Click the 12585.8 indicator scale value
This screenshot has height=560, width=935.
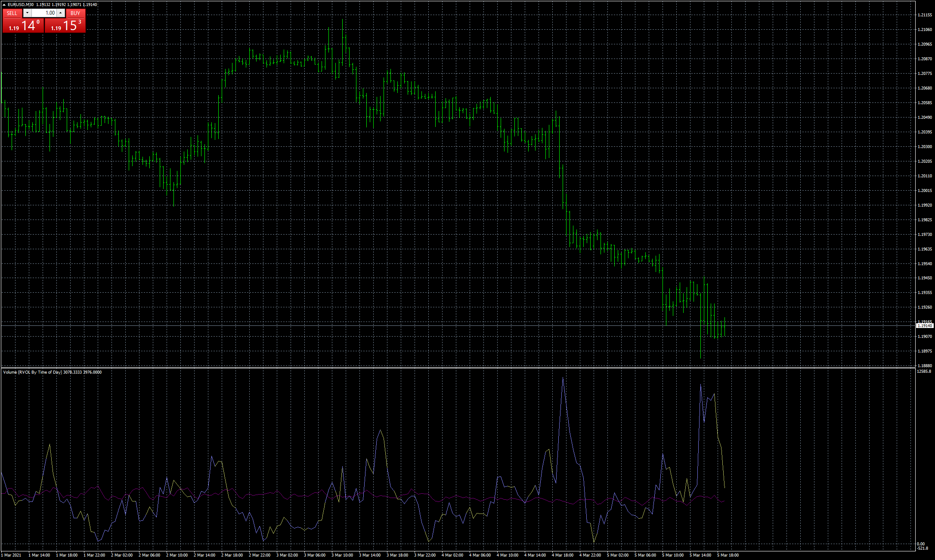924,371
